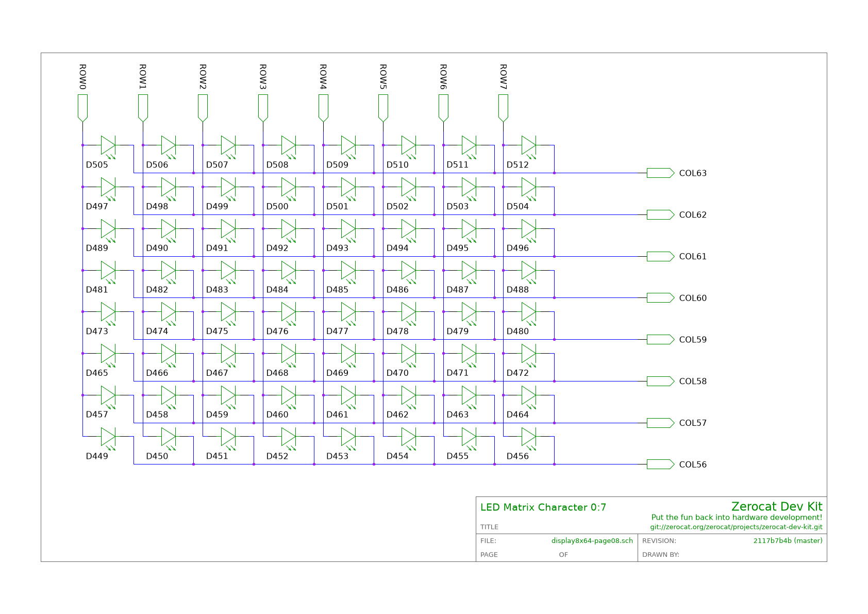Click the '2117b7b4b (master)' revision value
Image resolution: width=868 pixels, height=614 pixels.
pos(788,541)
